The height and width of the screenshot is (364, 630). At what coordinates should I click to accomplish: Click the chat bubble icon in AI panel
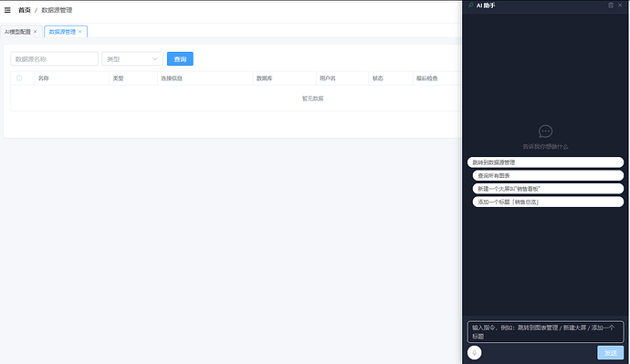[545, 131]
